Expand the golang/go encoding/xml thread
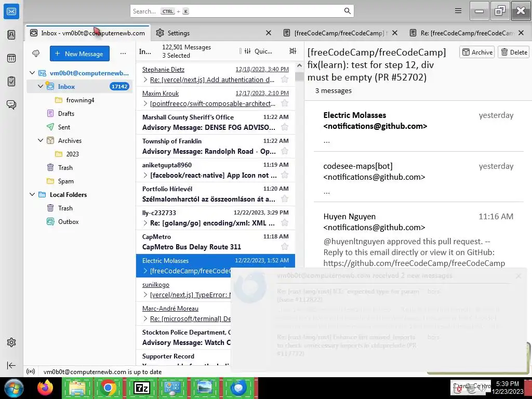This screenshot has width=532, height=399. tap(145, 223)
